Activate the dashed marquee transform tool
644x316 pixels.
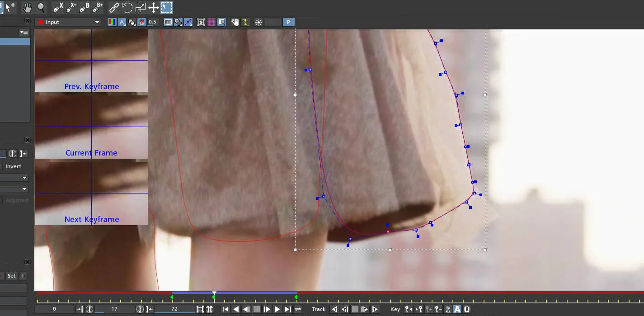pos(167,7)
